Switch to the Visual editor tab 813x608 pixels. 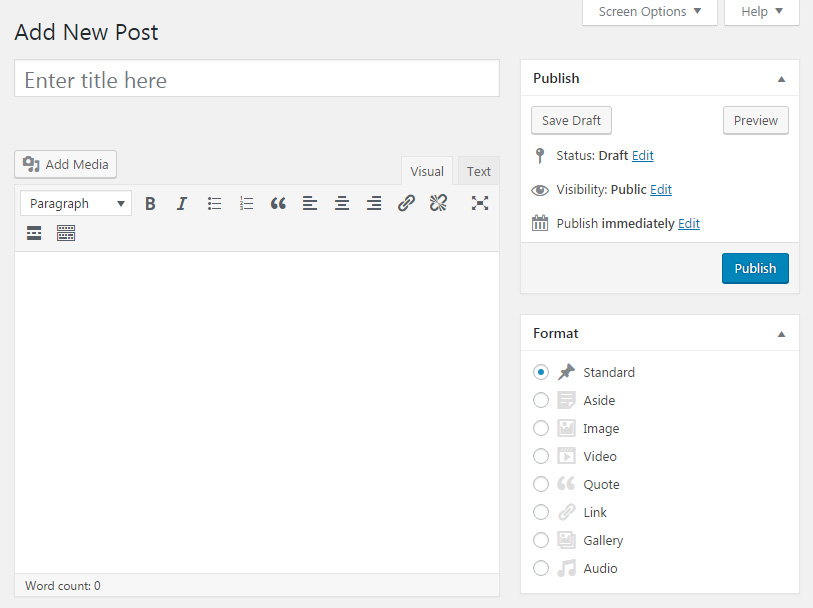coord(426,170)
